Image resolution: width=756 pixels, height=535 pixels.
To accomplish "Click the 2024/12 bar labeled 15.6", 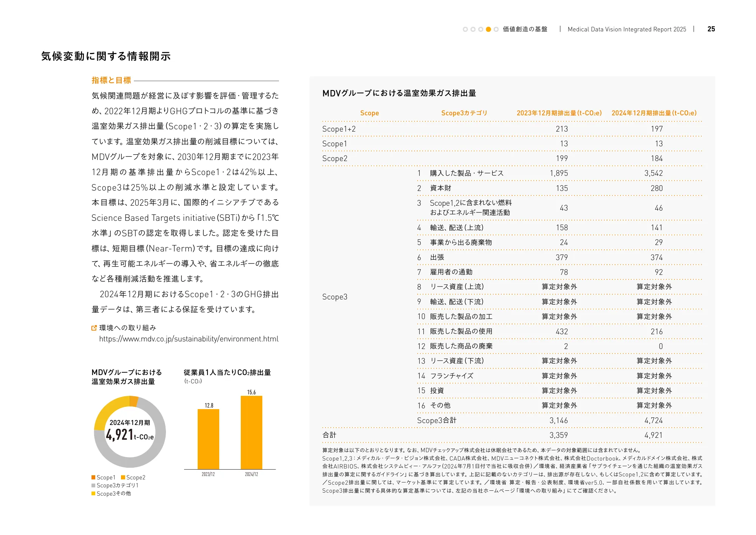I will pyautogui.click(x=251, y=432).
